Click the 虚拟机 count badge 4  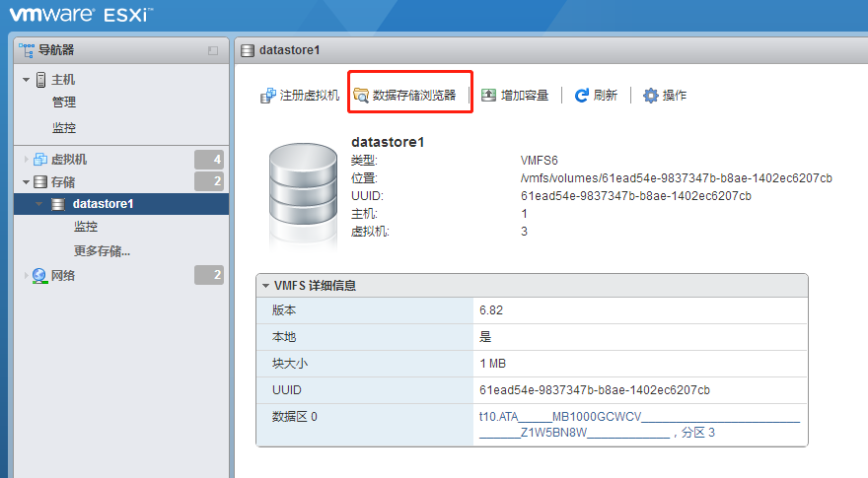(x=209, y=160)
